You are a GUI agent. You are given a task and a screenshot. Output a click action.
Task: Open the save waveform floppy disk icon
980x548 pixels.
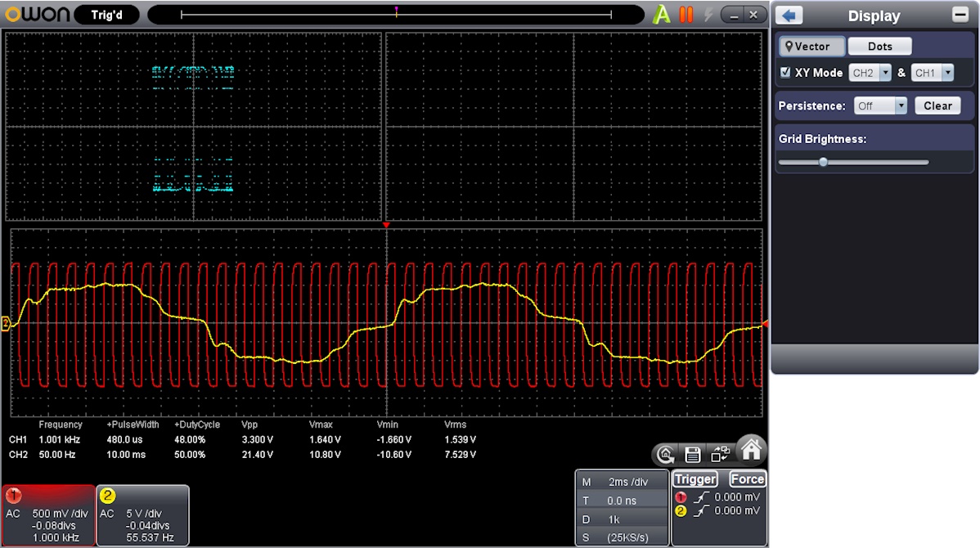coord(691,454)
